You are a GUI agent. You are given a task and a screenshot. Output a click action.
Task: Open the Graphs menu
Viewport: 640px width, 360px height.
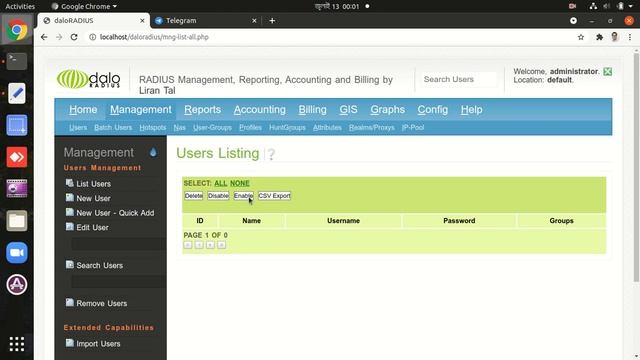387,109
